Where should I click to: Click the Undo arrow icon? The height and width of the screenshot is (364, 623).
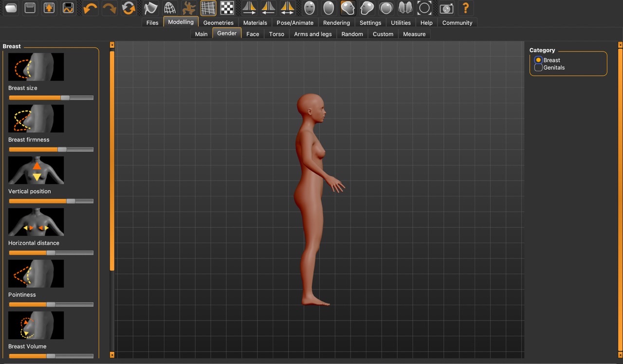(90, 8)
